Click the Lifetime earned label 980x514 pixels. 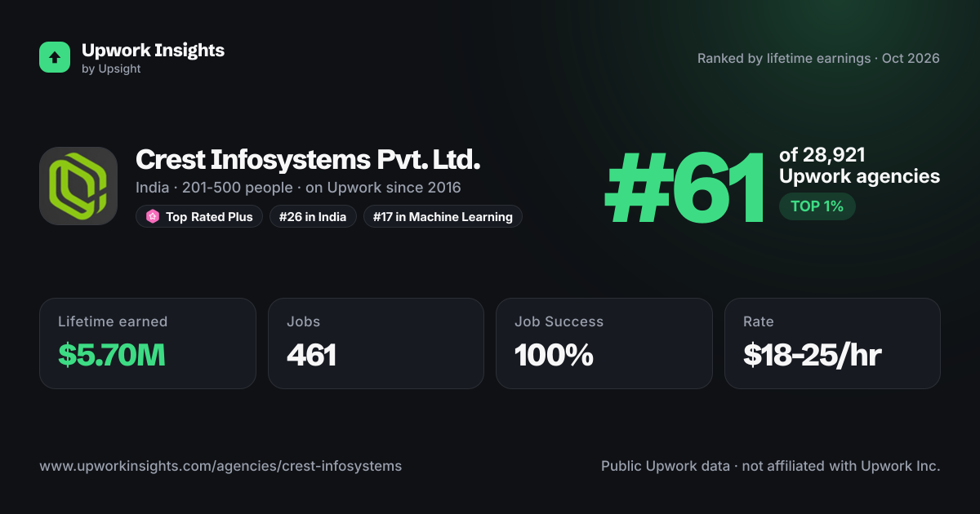click(x=113, y=321)
